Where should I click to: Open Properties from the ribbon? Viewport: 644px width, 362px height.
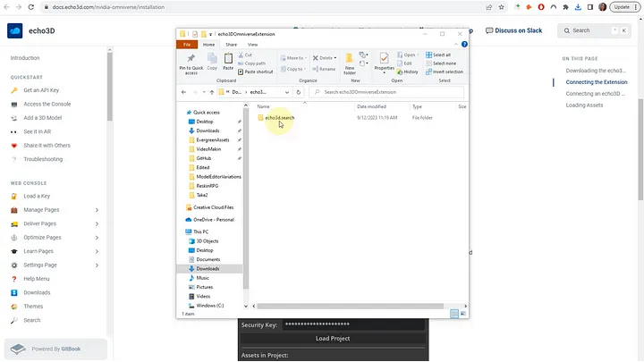click(x=384, y=61)
